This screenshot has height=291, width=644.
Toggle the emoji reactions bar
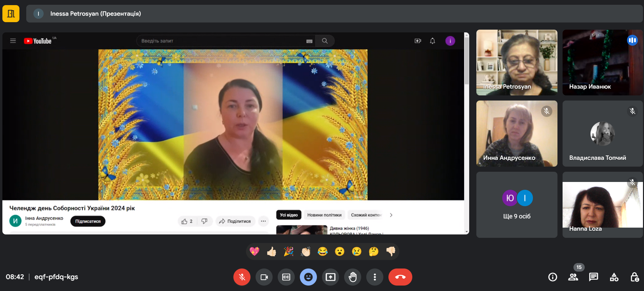click(x=308, y=277)
